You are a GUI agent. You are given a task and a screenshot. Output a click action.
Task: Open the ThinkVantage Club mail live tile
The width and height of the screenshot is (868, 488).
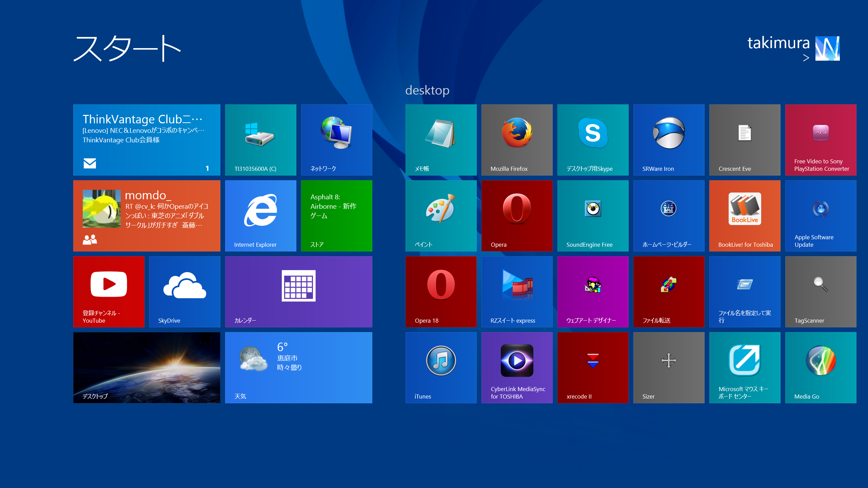tap(146, 140)
